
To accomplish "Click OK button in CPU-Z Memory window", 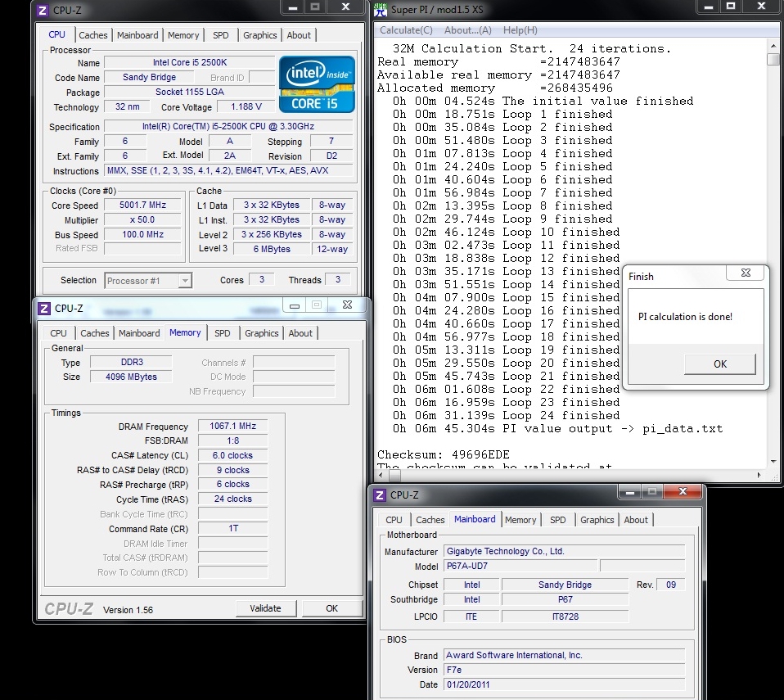I will click(x=332, y=608).
